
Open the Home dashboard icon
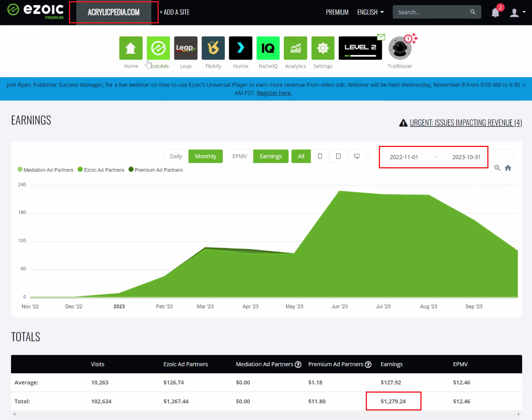tap(131, 48)
